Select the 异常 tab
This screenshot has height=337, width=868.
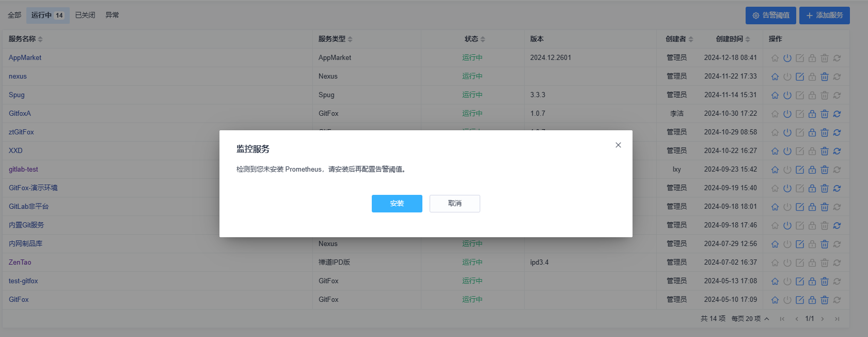pyautogui.click(x=112, y=15)
